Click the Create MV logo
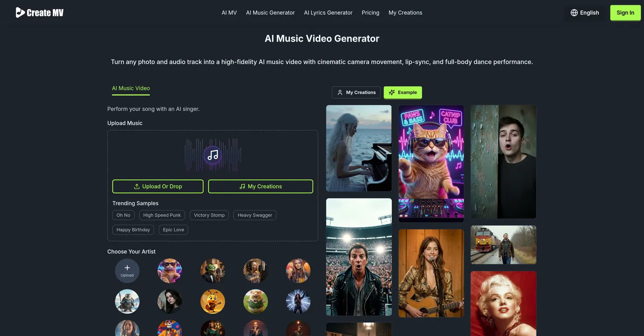Viewport: 644px width, 336px height. coord(40,13)
